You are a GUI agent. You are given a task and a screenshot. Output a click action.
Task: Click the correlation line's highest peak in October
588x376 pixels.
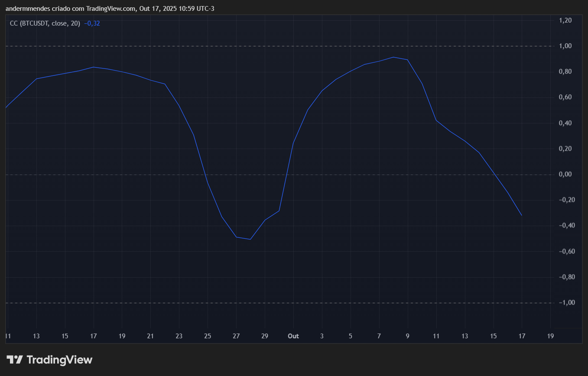(x=393, y=57)
